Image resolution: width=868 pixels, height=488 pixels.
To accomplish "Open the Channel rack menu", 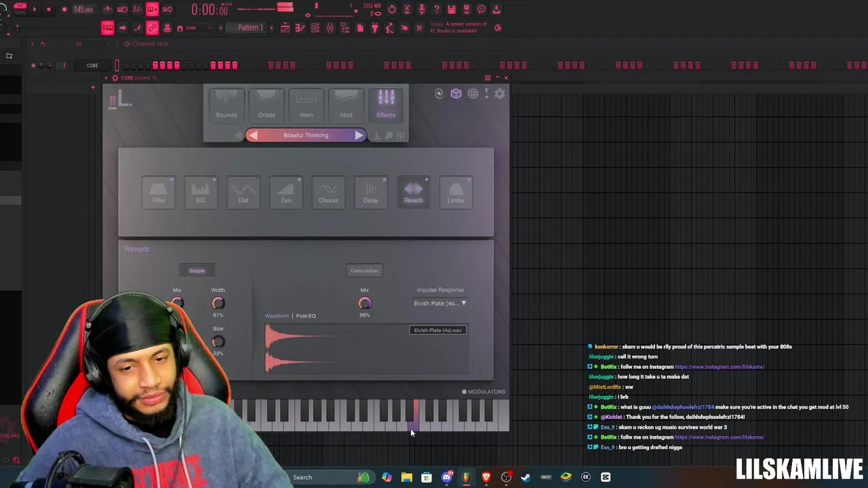I will pos(150,44).
